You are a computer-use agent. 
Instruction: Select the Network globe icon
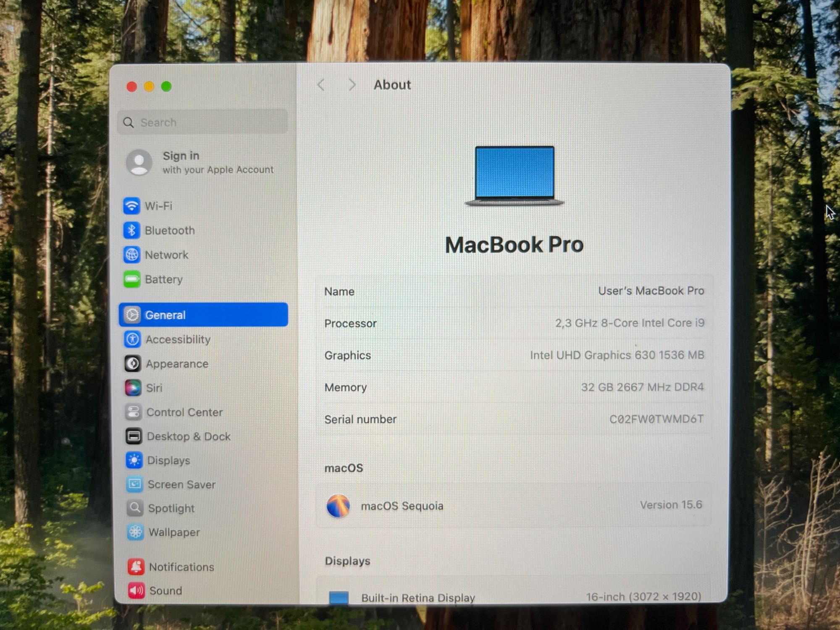[x=132, y=255]
